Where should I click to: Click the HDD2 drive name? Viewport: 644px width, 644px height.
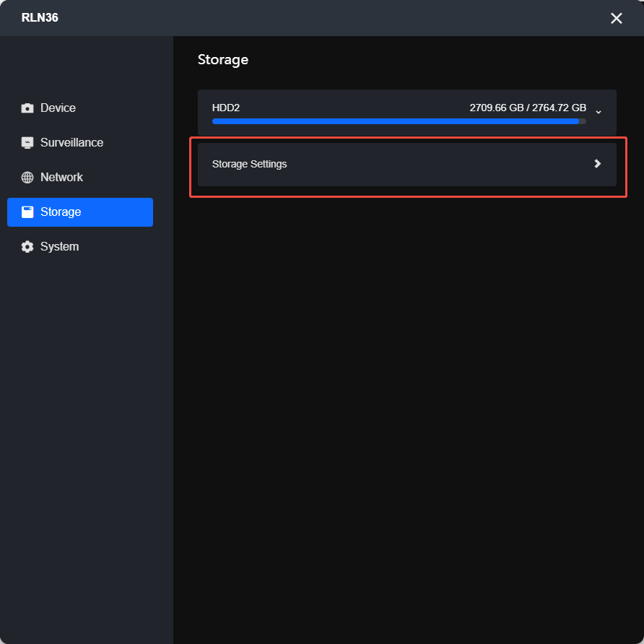[x=226, y=108]
